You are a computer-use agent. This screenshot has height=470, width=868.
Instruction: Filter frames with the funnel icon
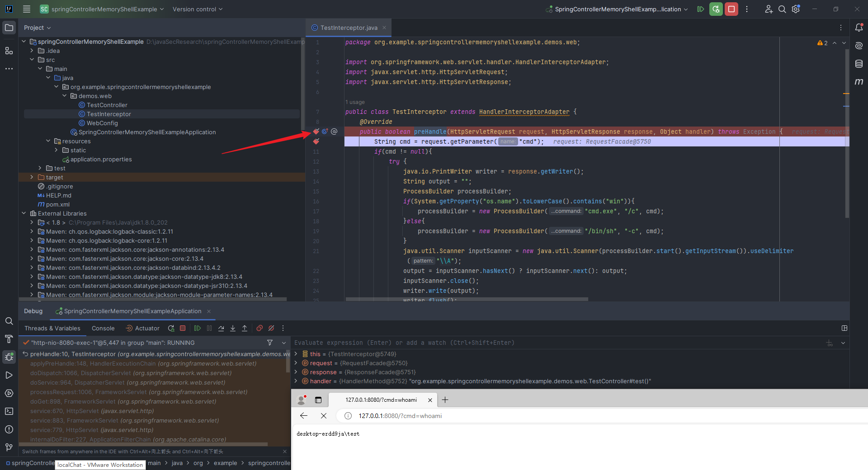[x=270, y=343]
